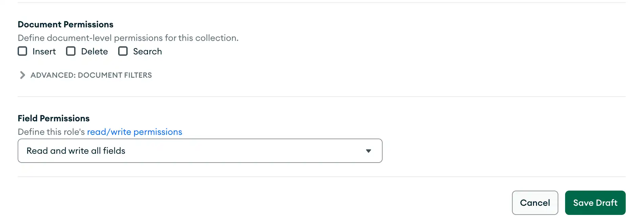This screenshot has width=644, height=221.
Task: Click the Cancel button
Action: pos(535,203)
